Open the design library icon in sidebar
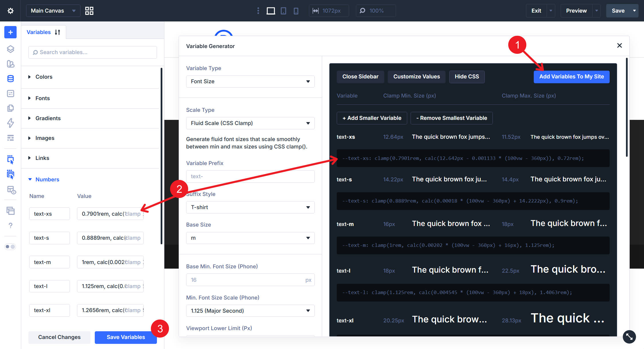 [10, 64]
